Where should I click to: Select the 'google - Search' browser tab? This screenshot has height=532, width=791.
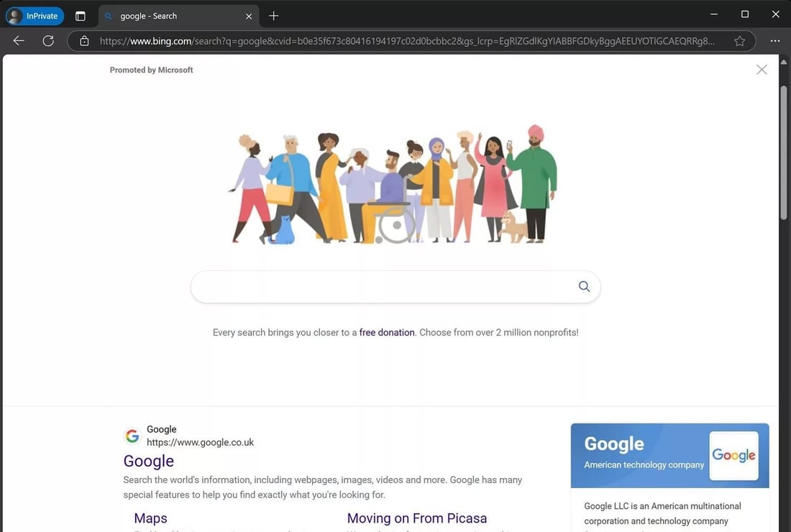(178, 16)
